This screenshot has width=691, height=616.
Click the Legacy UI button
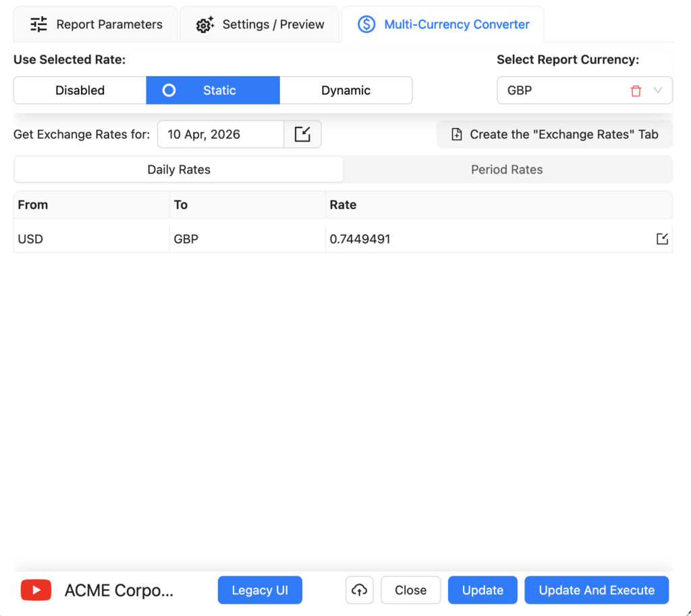260,590
